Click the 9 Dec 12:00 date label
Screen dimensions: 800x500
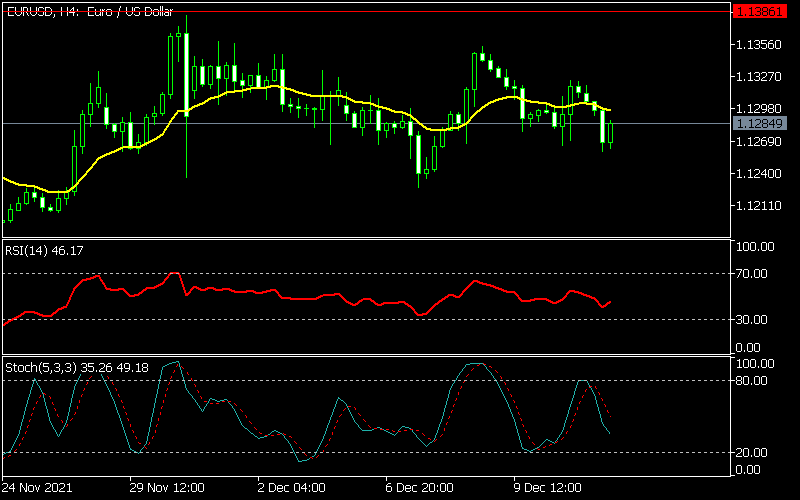[547, 487]
